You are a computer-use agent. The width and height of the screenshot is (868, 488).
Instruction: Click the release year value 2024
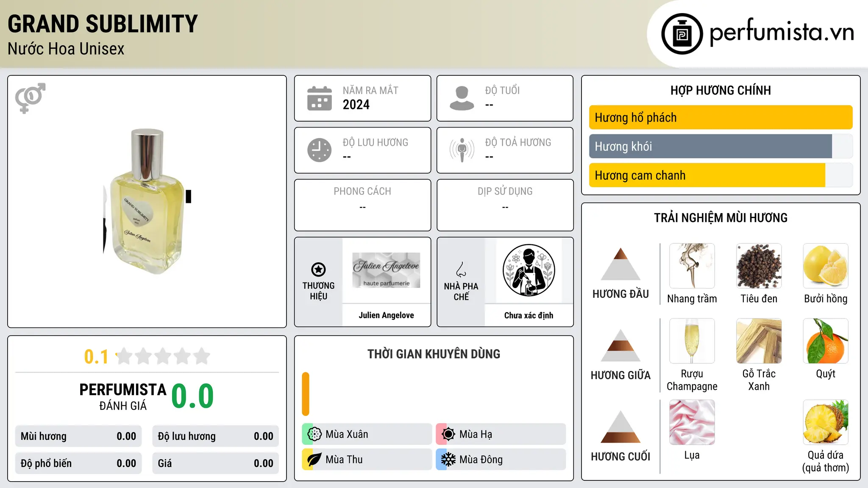pos(356,105)
